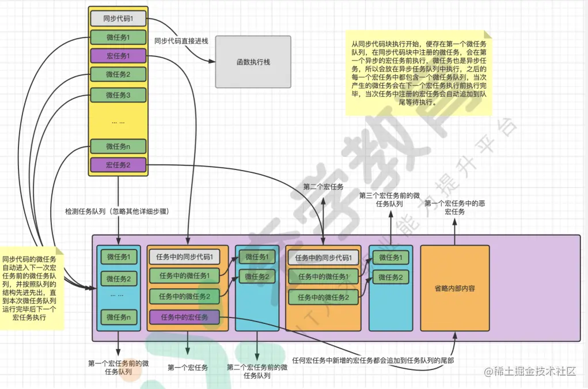Click the 第二个宏任务前的微任务队列 label

(257, 371)
